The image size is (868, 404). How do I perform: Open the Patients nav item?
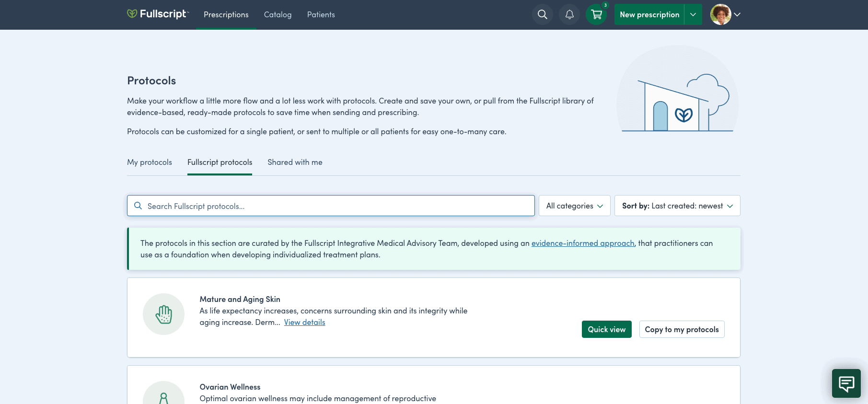point(321,14)
